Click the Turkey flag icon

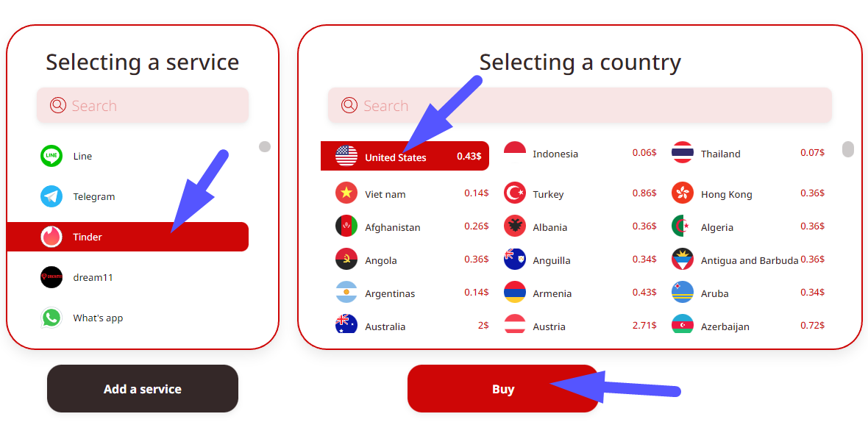click(515, 193)
